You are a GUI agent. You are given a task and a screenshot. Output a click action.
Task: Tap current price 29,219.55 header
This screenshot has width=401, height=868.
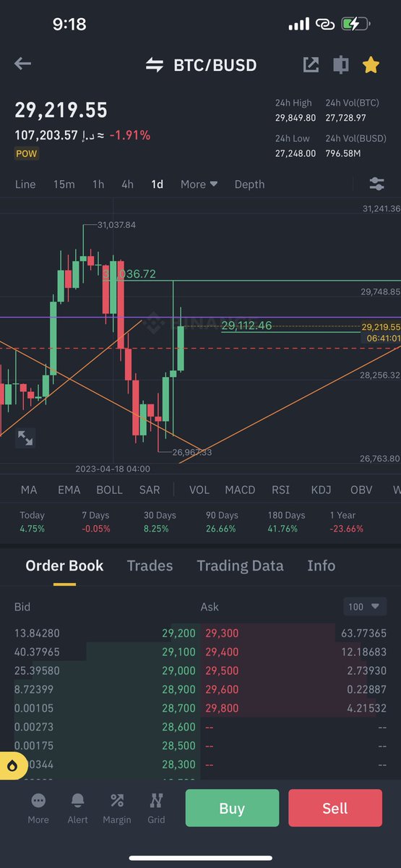coord(61,110)
